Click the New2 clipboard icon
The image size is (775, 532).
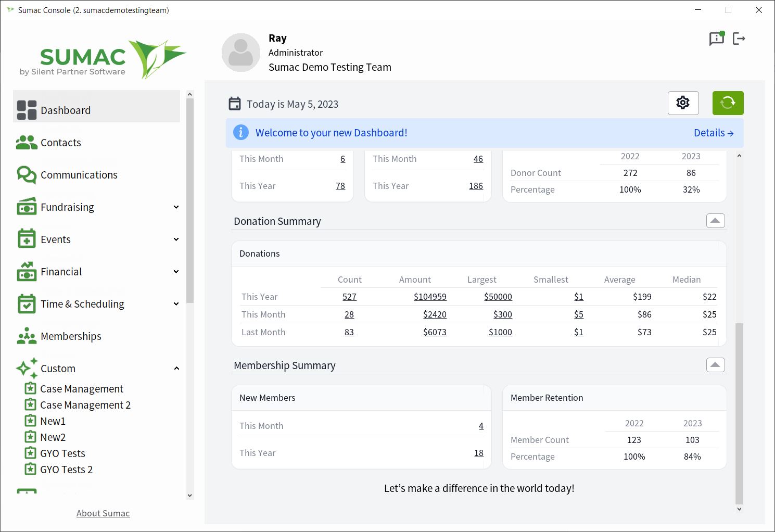point(31,437)
